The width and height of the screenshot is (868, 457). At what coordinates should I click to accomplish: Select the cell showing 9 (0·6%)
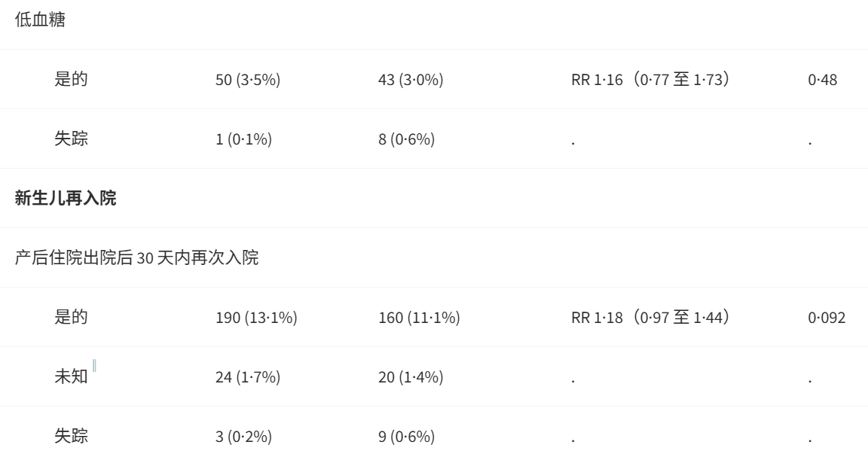point(406,437)
